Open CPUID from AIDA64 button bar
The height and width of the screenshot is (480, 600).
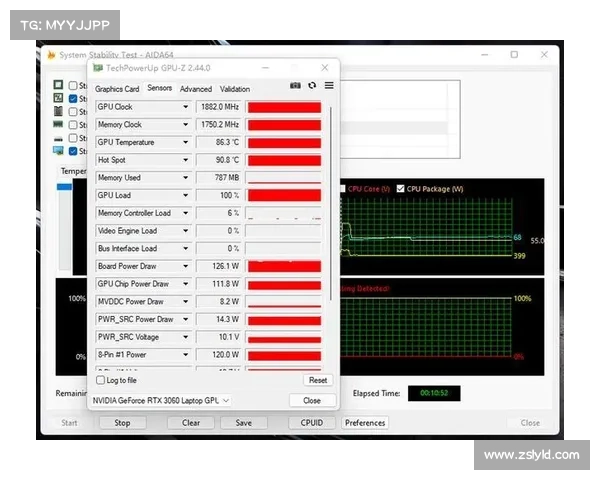click(311, 423)
